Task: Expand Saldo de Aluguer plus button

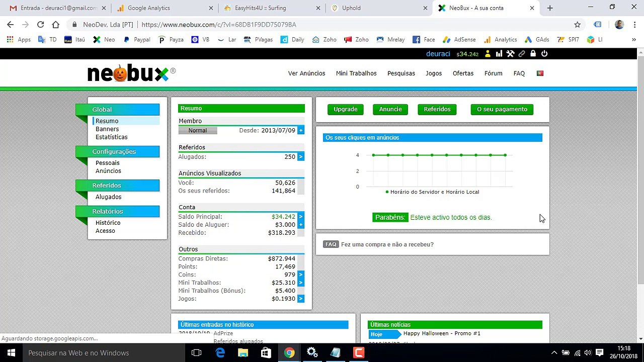Action: coord(301,225)
